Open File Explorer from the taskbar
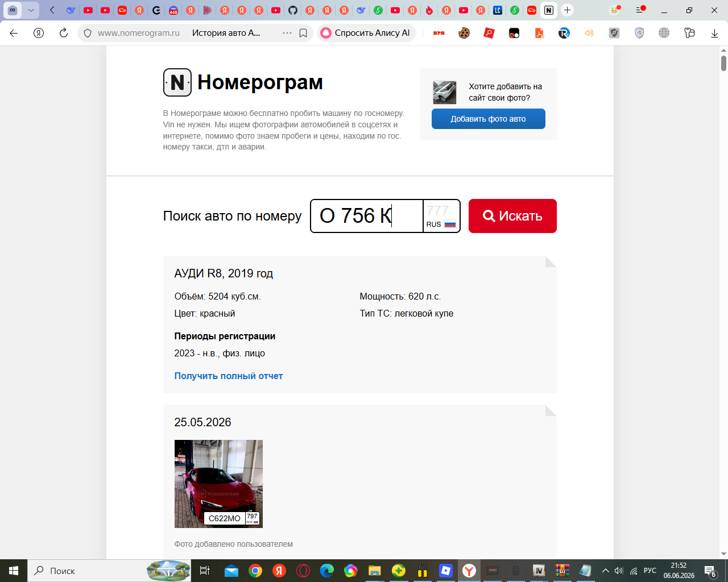This screenshot has width=728, height=582. point(374,571)
